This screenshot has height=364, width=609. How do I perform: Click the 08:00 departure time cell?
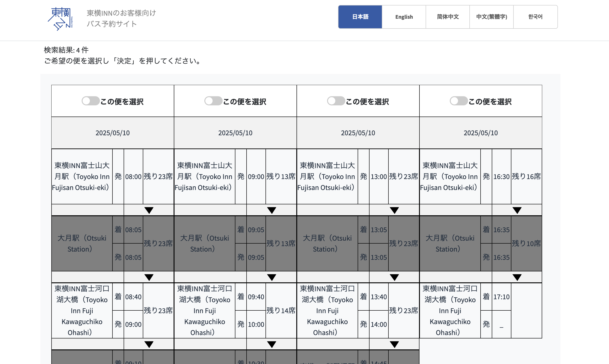(x=133, y=177)
